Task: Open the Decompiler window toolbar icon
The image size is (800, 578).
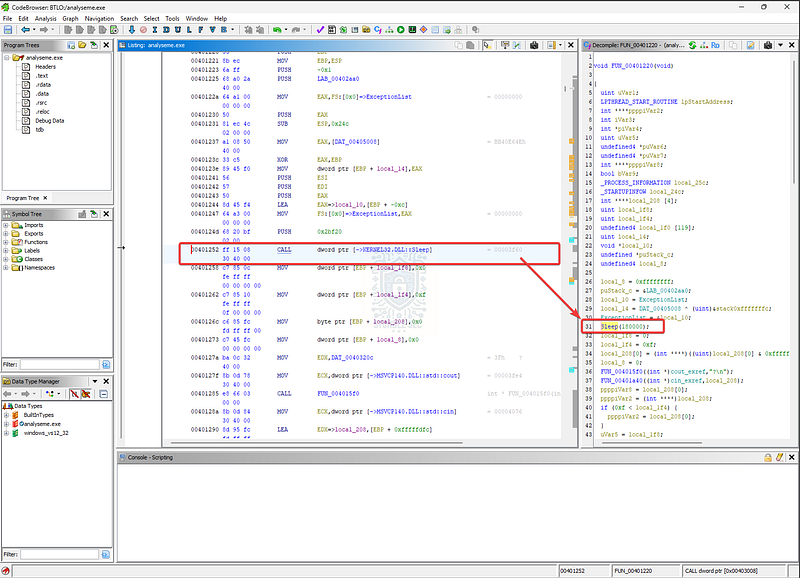Action: click(x=378, y=30)
